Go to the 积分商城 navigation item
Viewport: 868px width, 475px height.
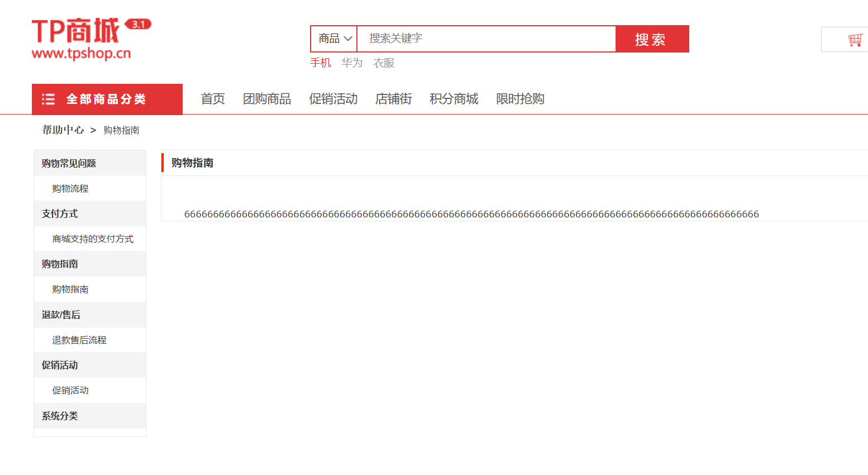coord(454,98)
